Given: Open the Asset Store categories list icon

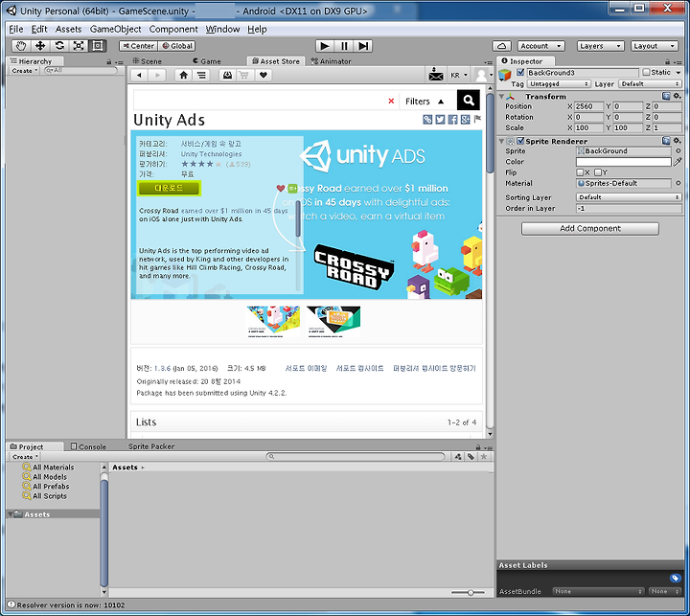Looking at the screenshot, I should click(201, 76).
